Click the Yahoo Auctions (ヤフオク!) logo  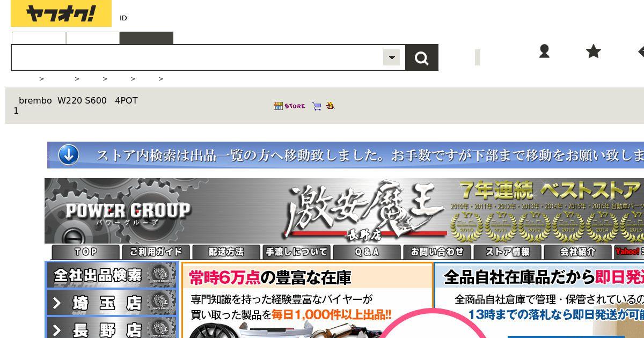[61, 13]
